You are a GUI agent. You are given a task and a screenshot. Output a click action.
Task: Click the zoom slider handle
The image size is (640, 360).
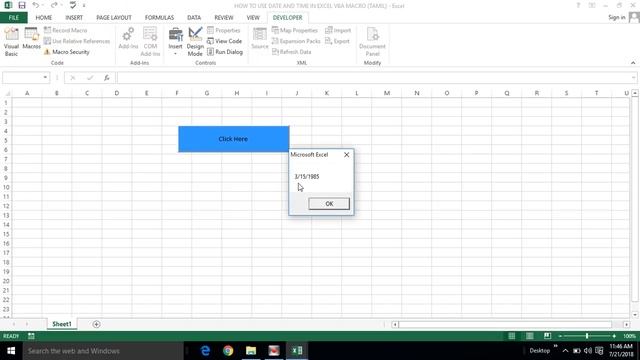tap(587, 336)
